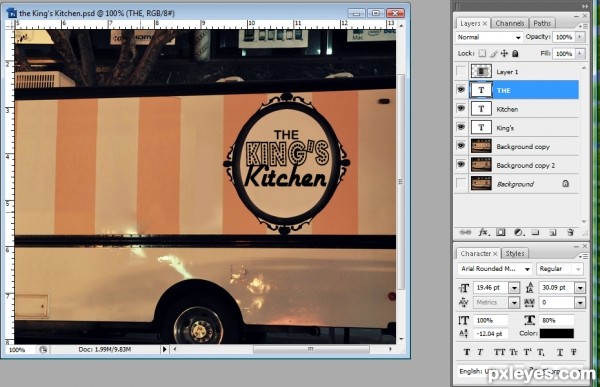The image size is (600, 387).
Task: Apply Faux Italic style
Action: click(480, 352)
